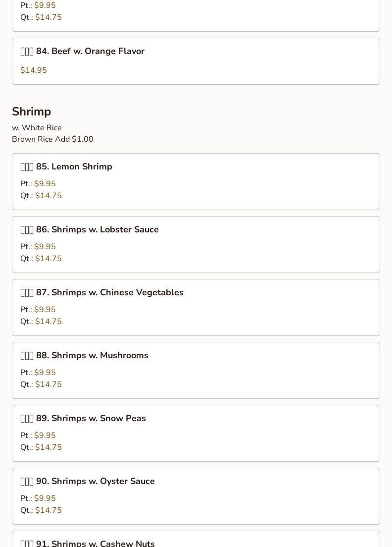Open 90. Shrimps w. Oyster Sauce
This screenshot has height=547, width=392.
coord(96,482)
